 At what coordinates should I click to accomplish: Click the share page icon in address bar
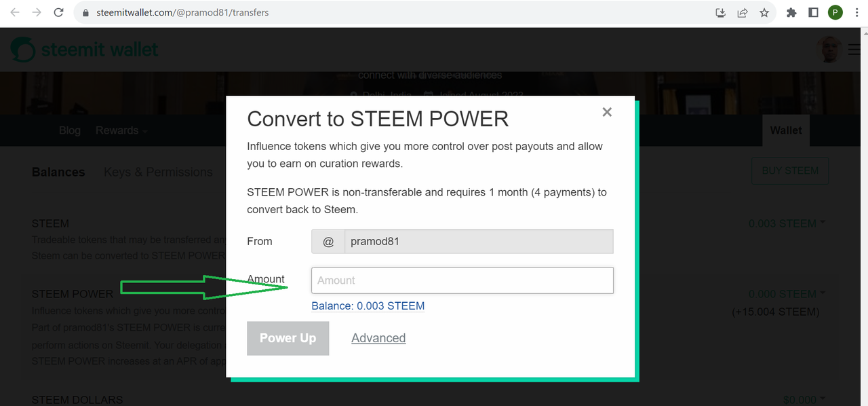click(743, 12)
